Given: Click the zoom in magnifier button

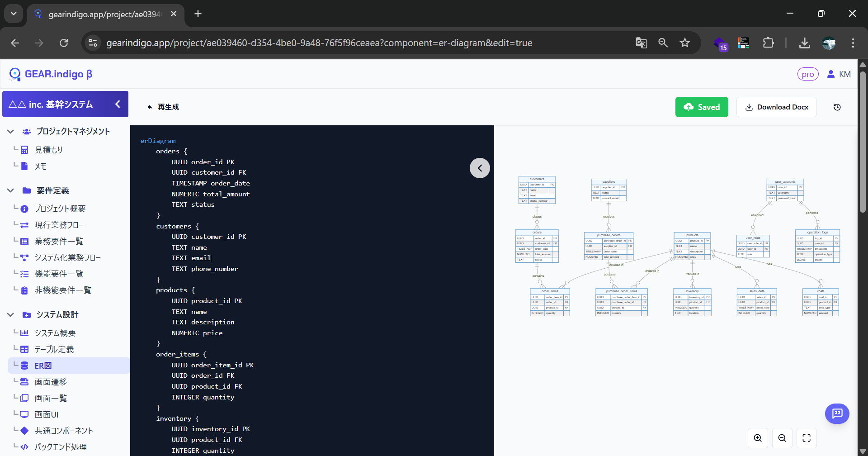Looking at the screenshot, I should [x=758, y=438].
